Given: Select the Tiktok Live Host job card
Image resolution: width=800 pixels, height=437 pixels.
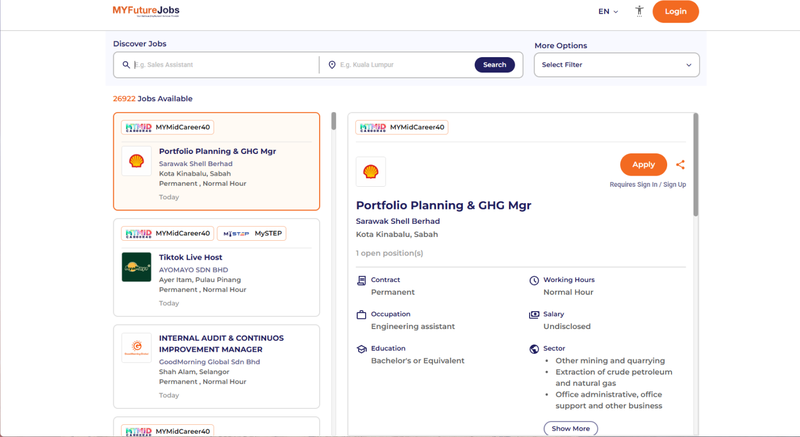Looking at the screenshot, I should point(216,268).
